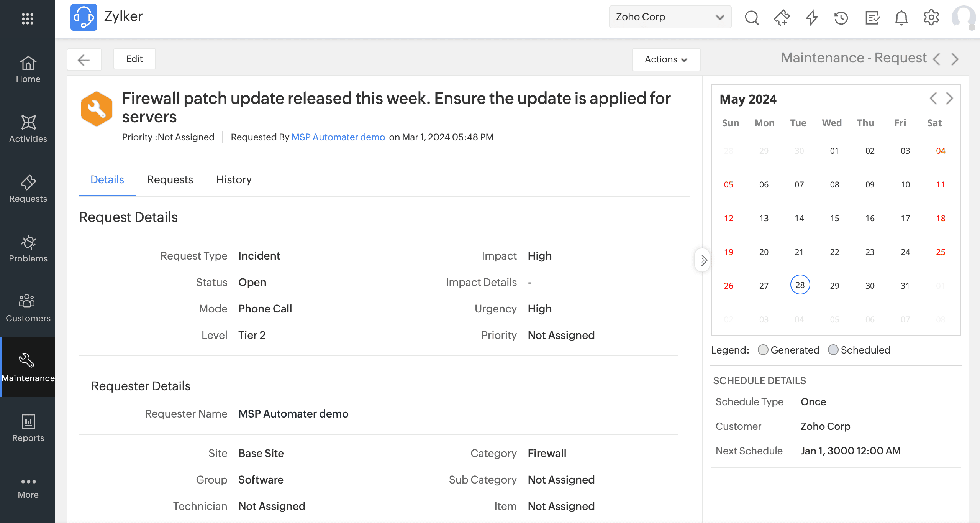Open the search magnifier icon
The height and width of the screenshot is (523, 980).
click(x=752, y=18)
